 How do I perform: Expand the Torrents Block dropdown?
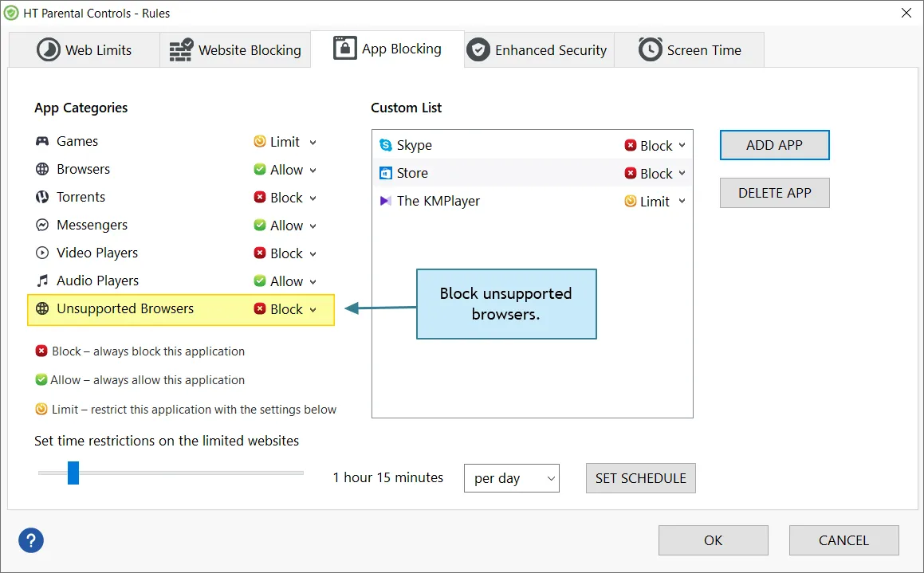(x=285, y=198)
